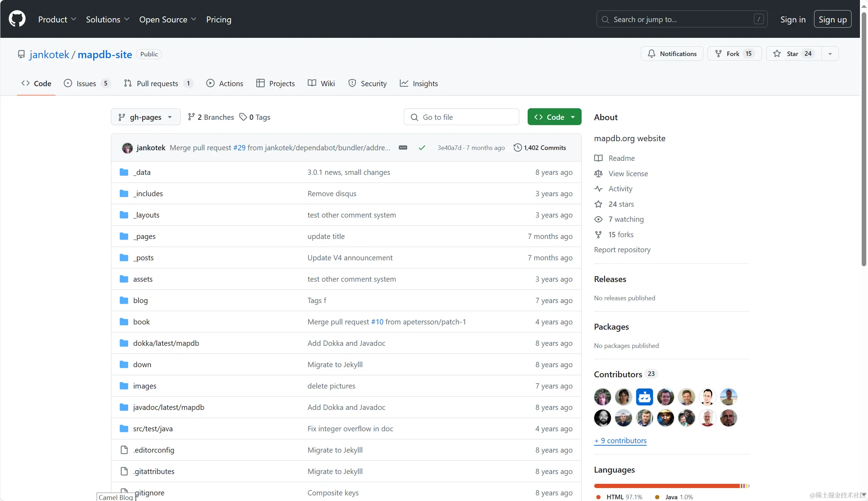Expand the Product menu
This screenshot has width=868, height=501.
[57, 19]
